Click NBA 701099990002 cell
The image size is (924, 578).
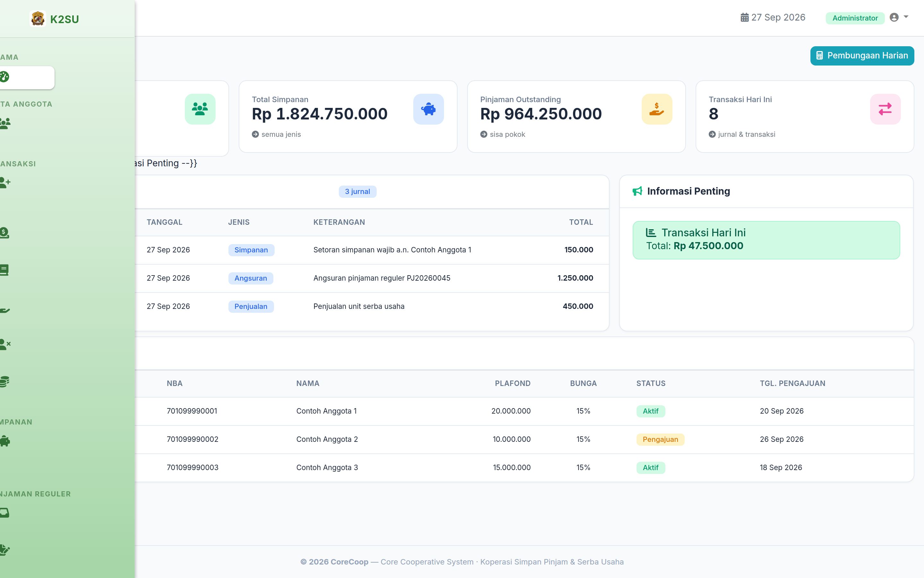[193, 439]
